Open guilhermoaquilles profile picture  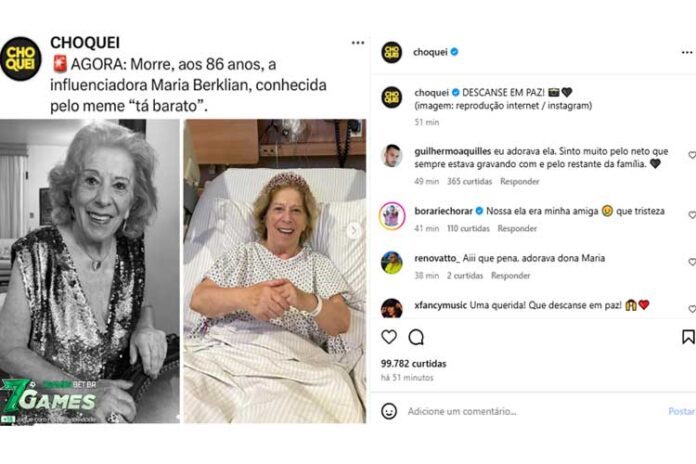click(392, 155)
